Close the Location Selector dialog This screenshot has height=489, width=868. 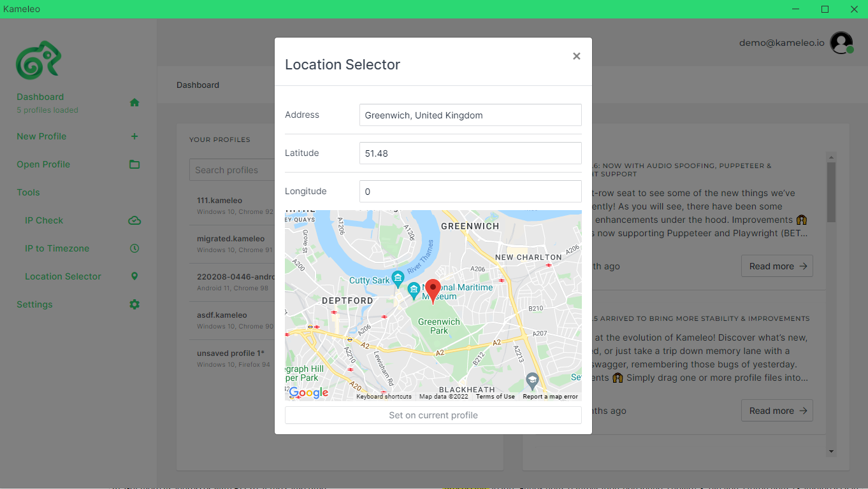tap(576, 56)
